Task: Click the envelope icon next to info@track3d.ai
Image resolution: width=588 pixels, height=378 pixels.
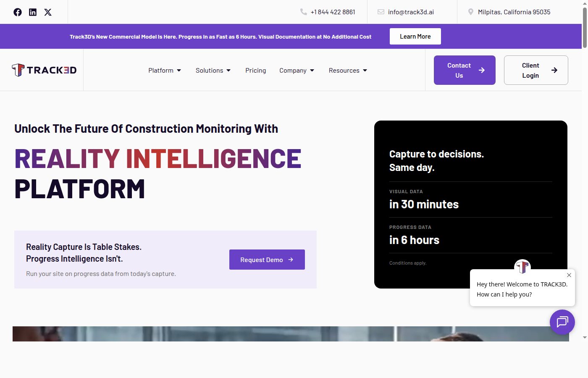Action: point(381,12)
